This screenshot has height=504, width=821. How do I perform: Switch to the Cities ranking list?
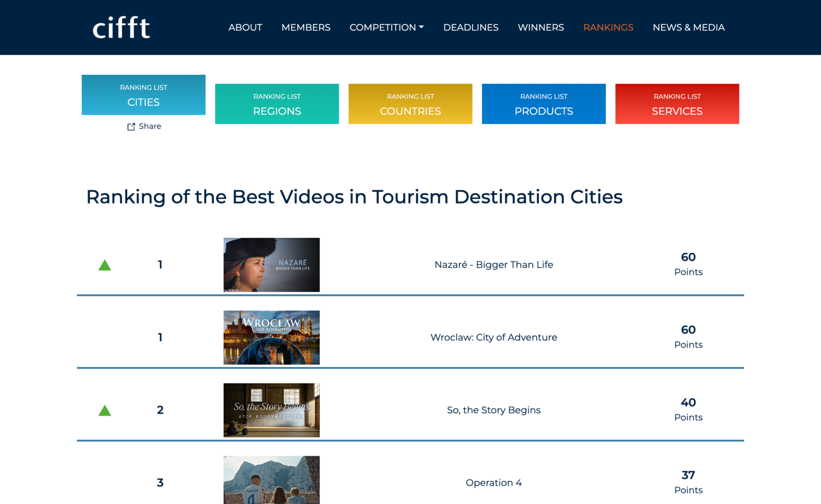(x=144, y=95)
